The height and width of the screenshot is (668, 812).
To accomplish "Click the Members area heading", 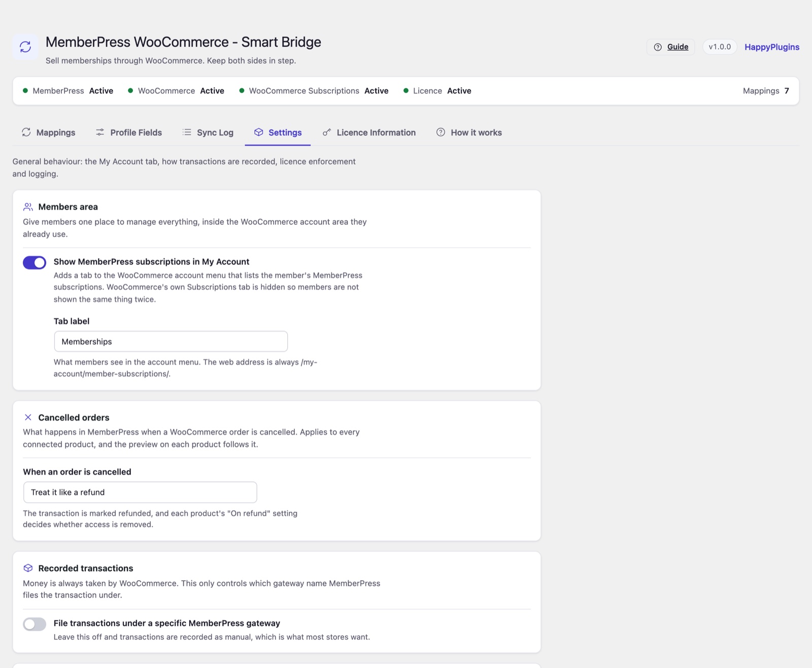I will [x=68, y=207].
